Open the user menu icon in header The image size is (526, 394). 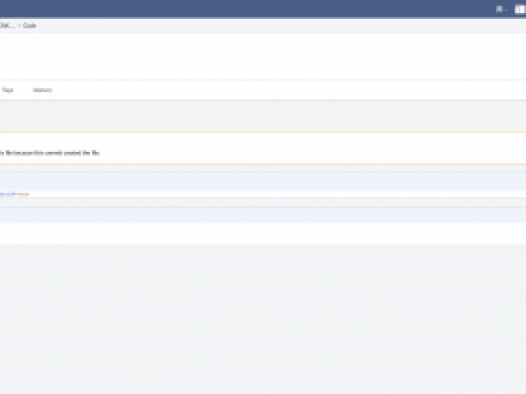click(x=499, y=9)
